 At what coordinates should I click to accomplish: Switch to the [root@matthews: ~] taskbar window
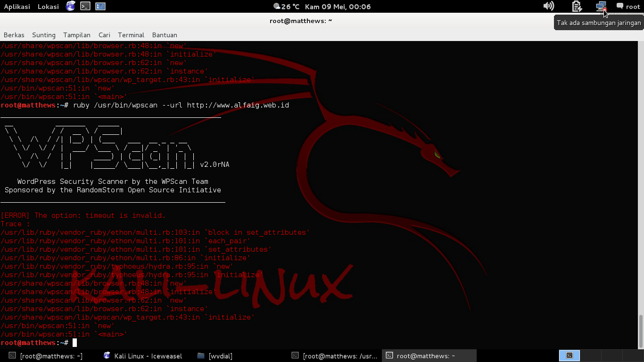click(46, 356)
